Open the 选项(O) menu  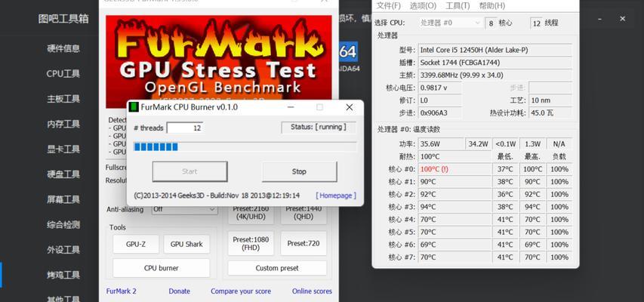click(x=423, y=6)
